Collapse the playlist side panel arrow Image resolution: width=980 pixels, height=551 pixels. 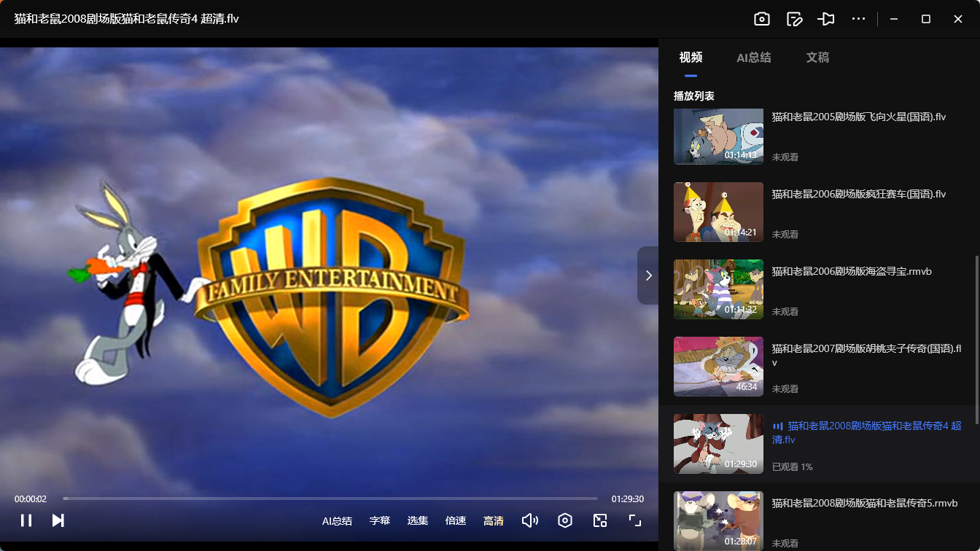point(648,275)
